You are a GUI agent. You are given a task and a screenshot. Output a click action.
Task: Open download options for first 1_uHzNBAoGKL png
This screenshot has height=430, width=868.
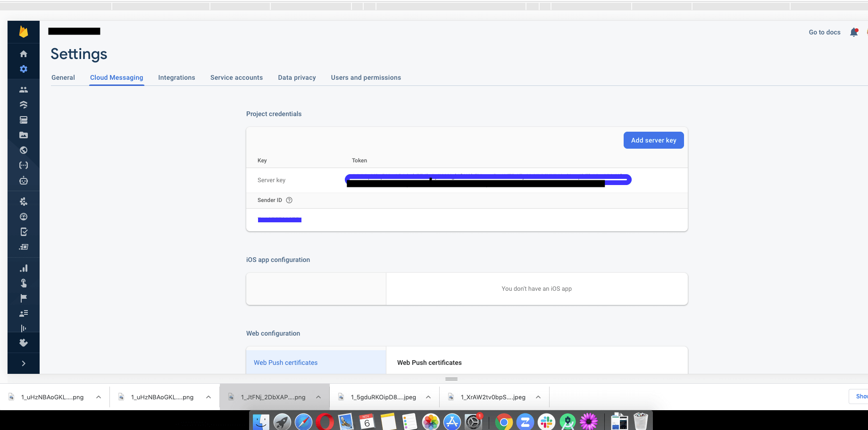[99, 397]
